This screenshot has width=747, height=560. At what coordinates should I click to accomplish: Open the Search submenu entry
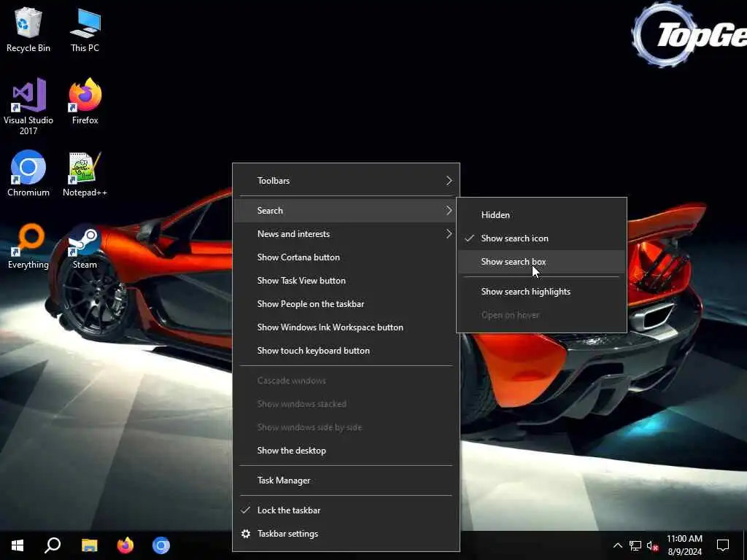(x=346, y=211)
